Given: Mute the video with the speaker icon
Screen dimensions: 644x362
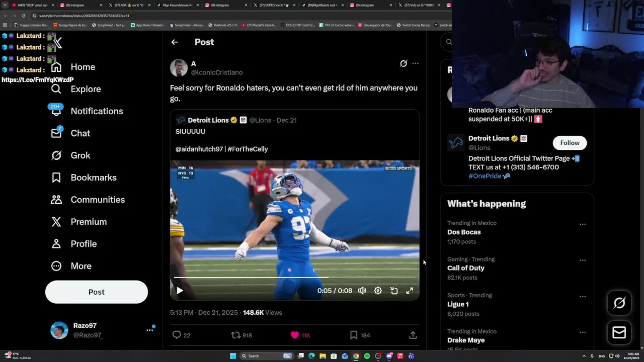Looking at the screenshot, I should click(362, 291).
